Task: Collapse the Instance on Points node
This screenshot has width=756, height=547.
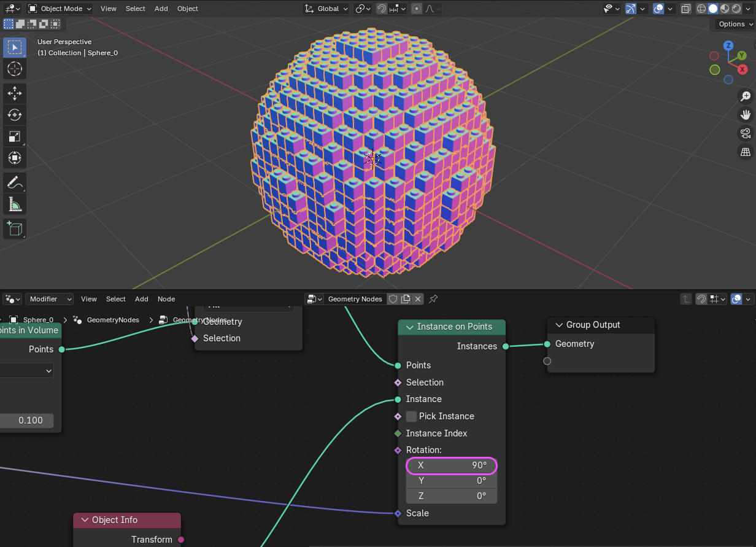Action: (409, 327)
